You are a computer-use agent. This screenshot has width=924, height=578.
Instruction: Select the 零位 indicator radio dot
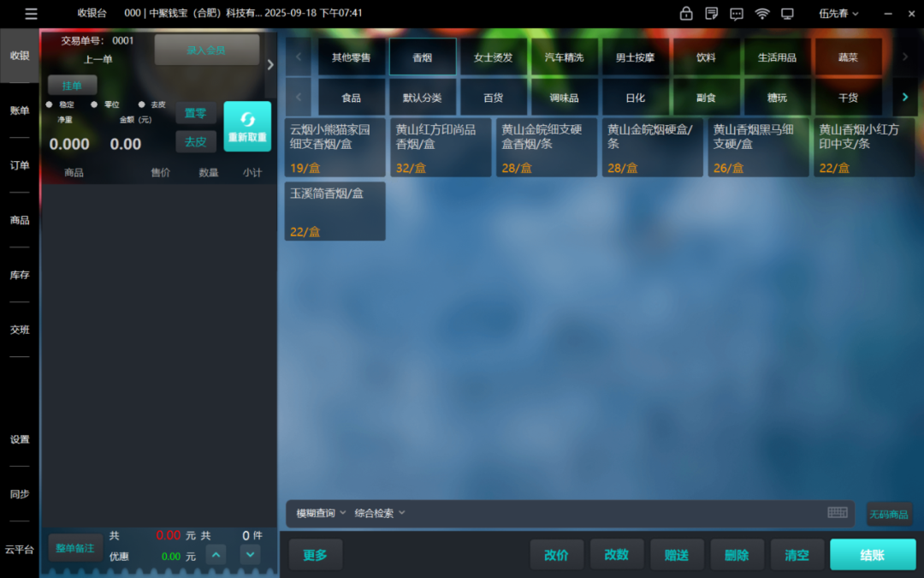(x=95, y=104)
